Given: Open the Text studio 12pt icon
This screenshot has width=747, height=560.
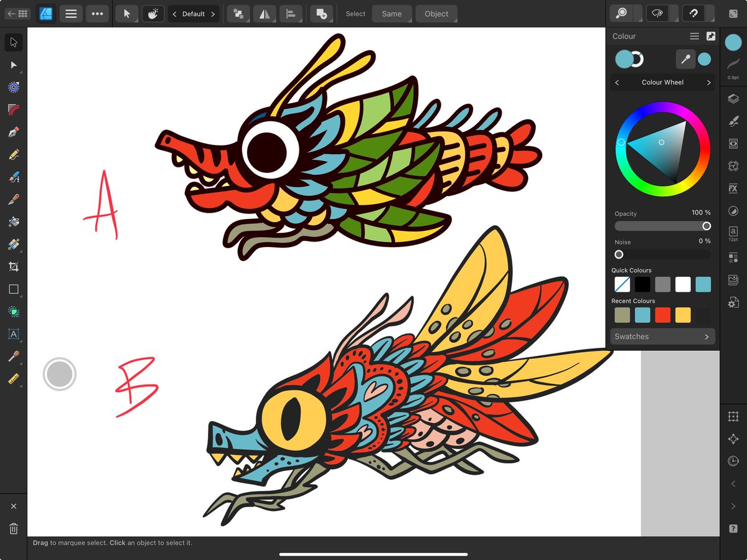Looking at the screenshot, I should coord(733,234).
